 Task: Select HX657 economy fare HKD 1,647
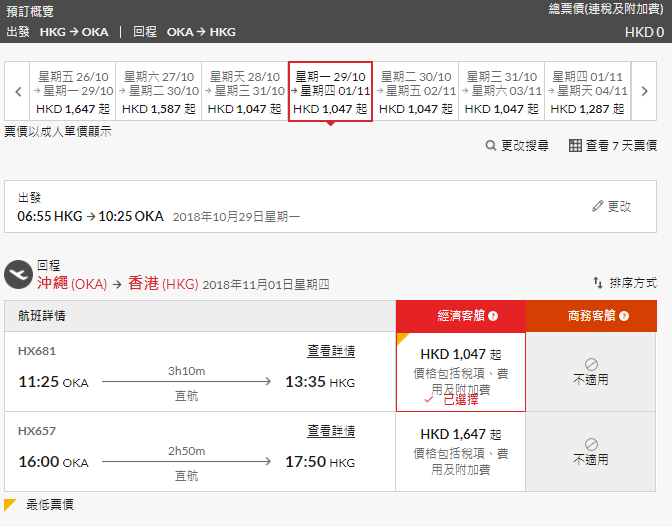[461, 452]
